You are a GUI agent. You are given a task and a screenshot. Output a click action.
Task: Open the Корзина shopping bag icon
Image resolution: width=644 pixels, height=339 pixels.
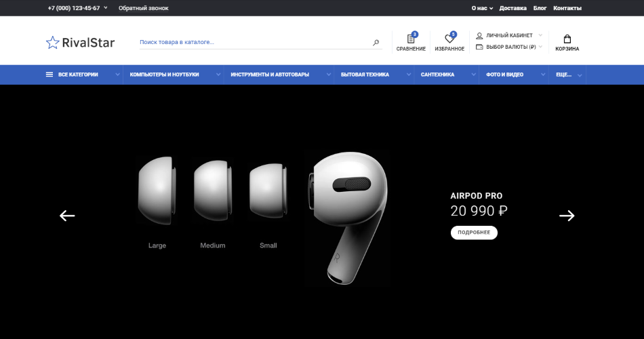(x=567, y=39)
